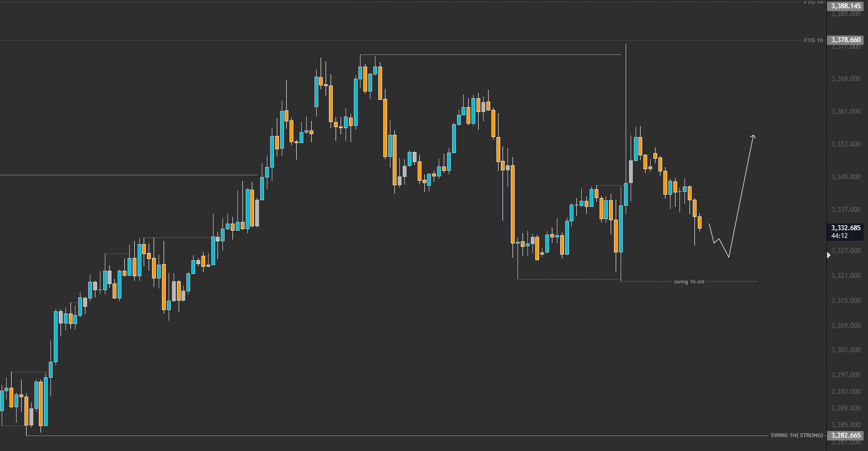
Task: Click the 3,282.665 swing price tag
Action: [846, 435]
